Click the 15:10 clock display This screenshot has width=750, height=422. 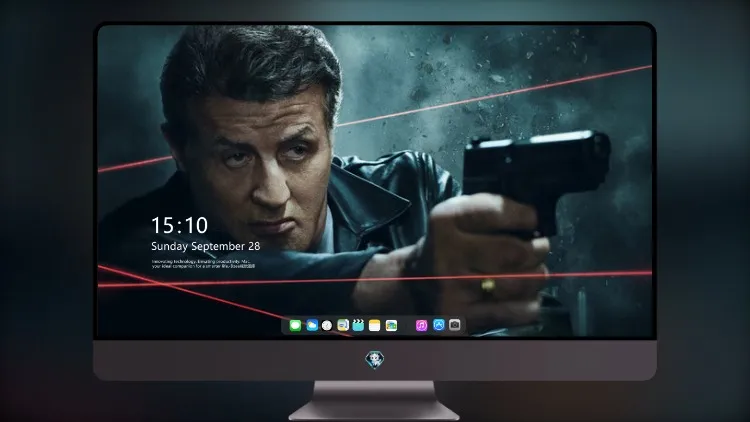[x=179, y=225]
